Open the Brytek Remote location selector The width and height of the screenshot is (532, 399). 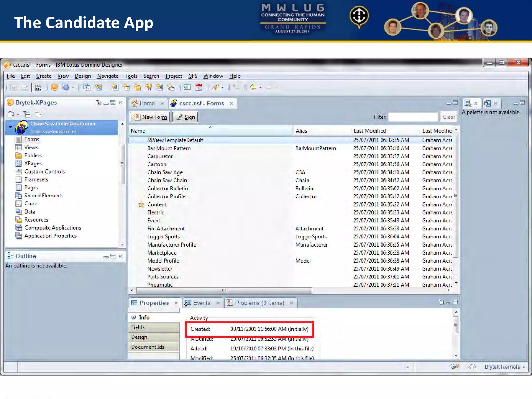[505, 367]
